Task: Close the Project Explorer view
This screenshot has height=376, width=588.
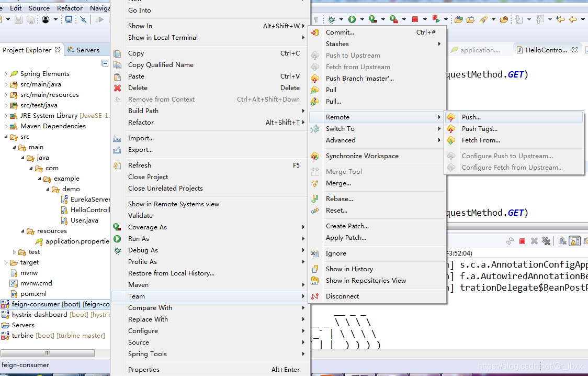Action: (58, 50)
